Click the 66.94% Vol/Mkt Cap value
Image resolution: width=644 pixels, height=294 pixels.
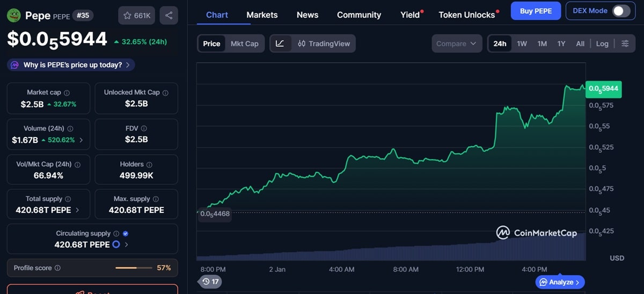(x=48, y=175)
